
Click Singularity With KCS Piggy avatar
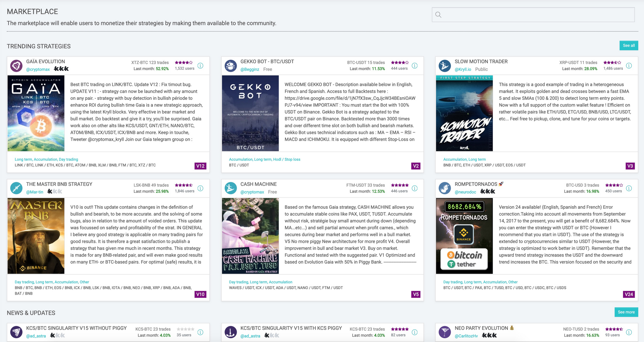[x=231, y=332]
